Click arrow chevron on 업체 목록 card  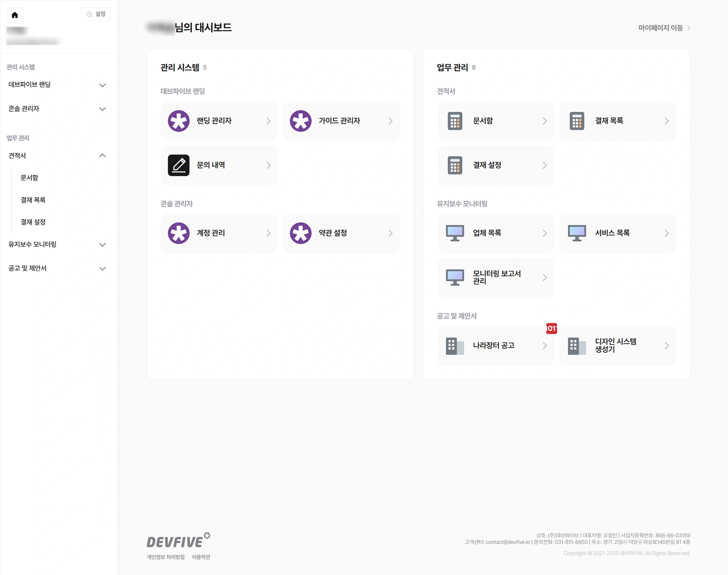click(545, 233)
